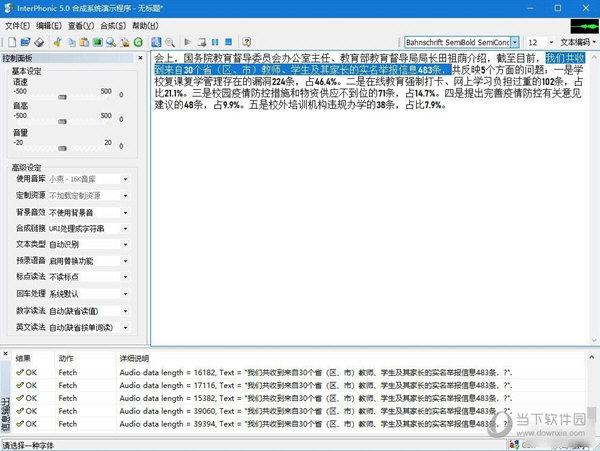Cut selection with the scissors icon
The width and height of the screenshot is (600, 451).
58,42
